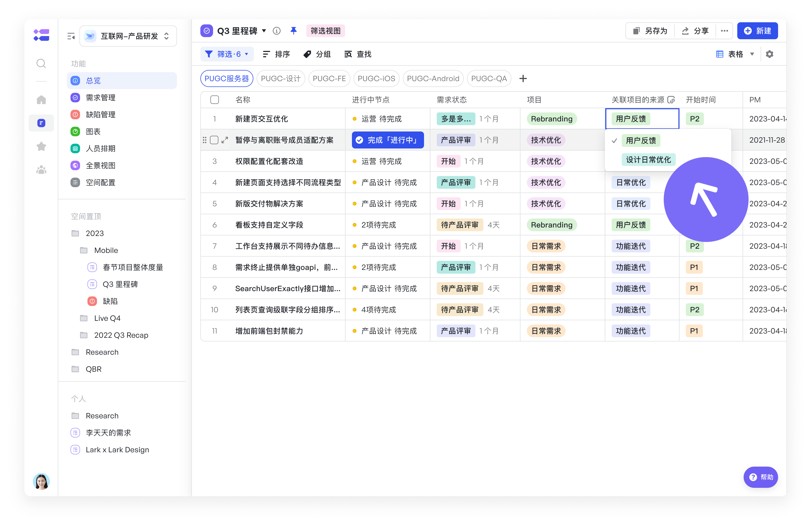Open 全景视图 in the sidebar

(x=122, y=165)
